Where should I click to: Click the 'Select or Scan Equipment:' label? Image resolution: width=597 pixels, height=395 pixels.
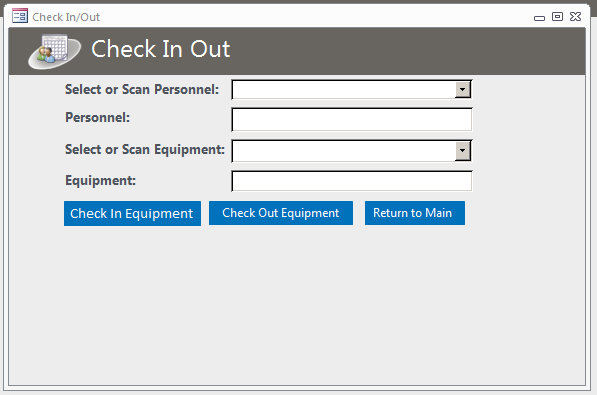[145, 150]
